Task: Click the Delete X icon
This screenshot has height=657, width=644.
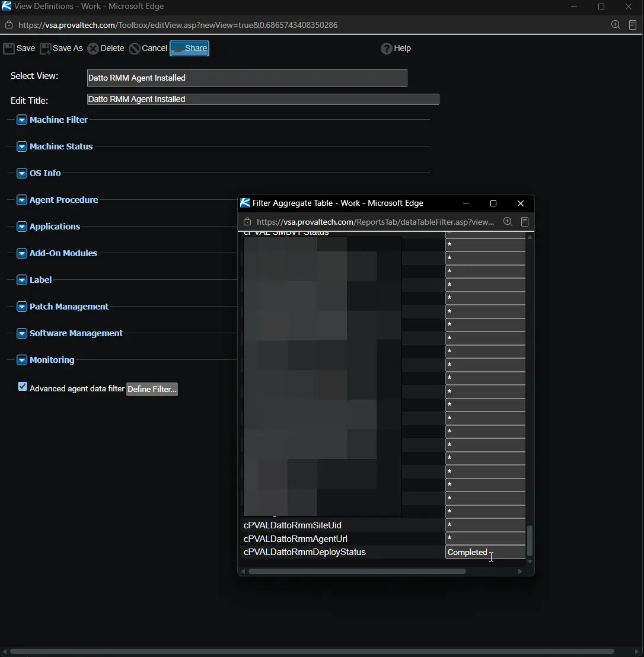Action: point(93,49)
